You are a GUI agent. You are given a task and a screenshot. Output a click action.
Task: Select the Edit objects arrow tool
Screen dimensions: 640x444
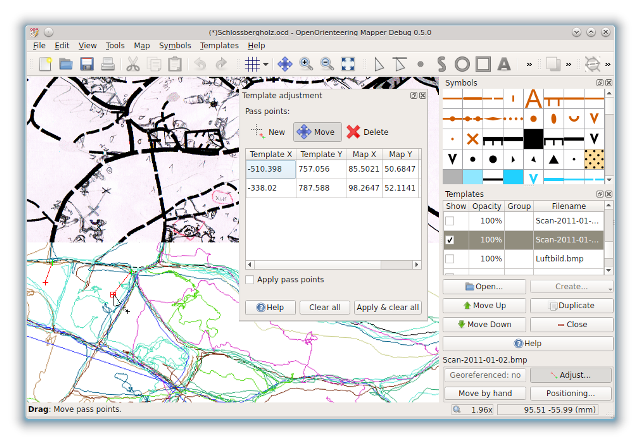[379, 64]
